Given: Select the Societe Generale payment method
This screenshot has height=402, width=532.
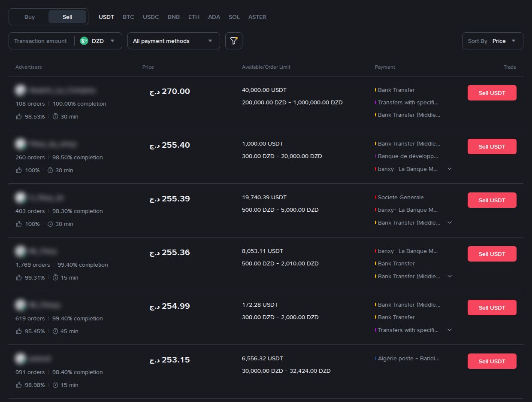Looking at the screenshot, I should (x=401, y=198).
